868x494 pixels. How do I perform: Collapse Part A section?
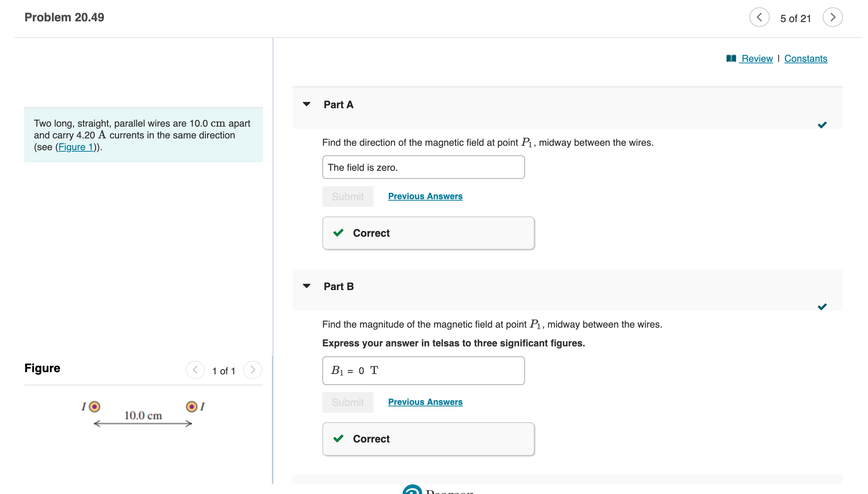307,105
